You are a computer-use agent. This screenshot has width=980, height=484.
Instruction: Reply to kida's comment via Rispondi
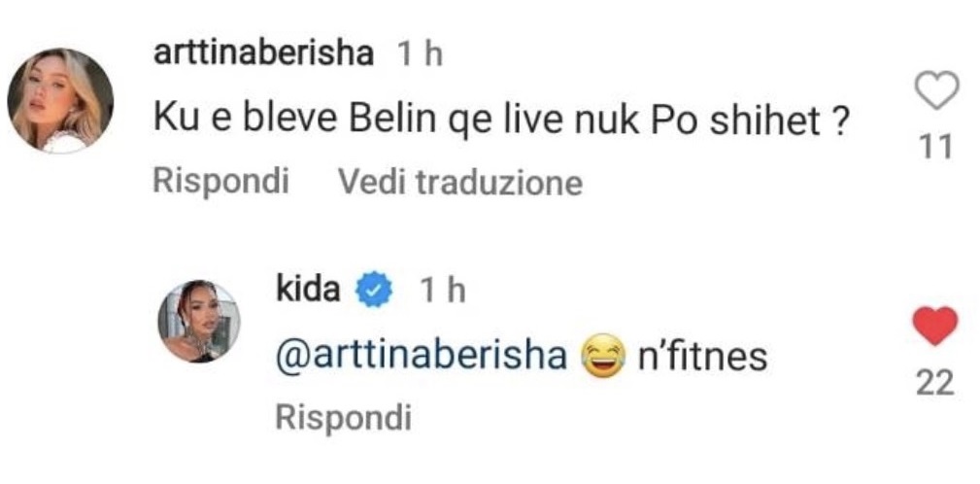click(x=344, y=418)
